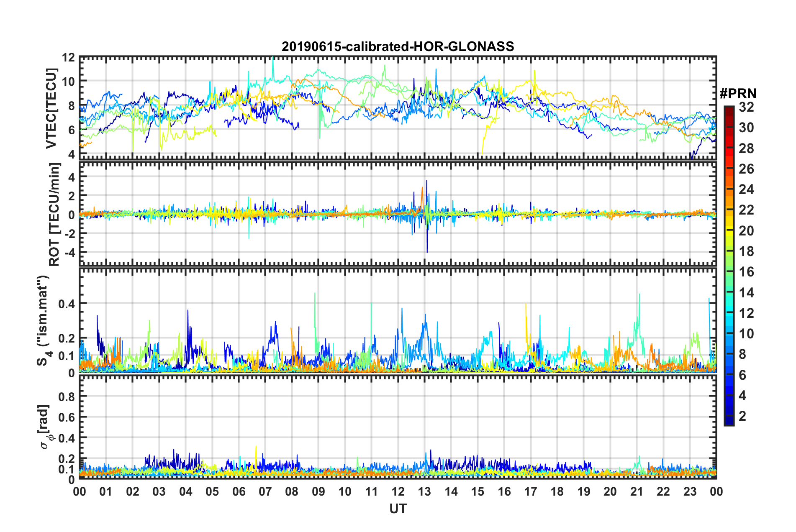Viewport: 796px width, 532px height.
Task: Select the colorbar tick label 14
Action: click(x=746, y=292)
